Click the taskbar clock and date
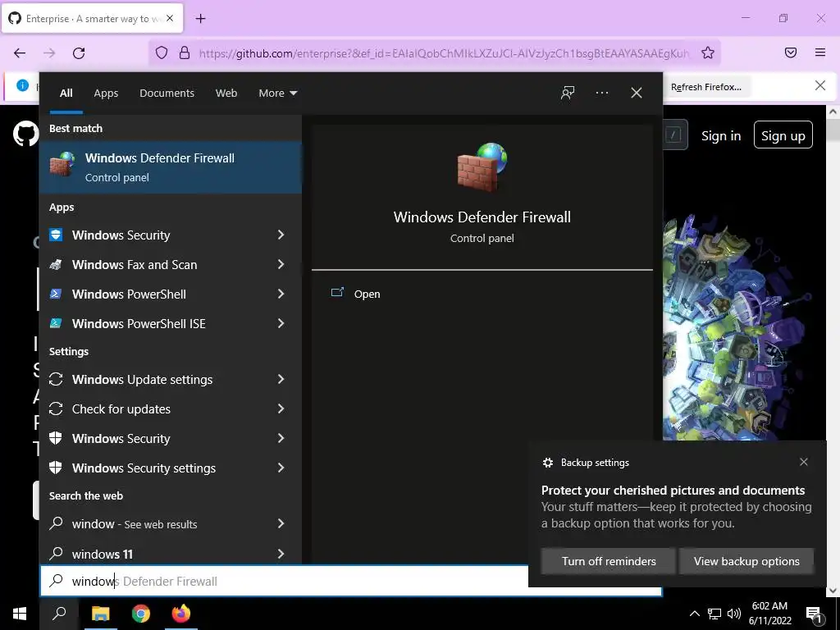Screen dimensions: 840x630 [769, 614]
